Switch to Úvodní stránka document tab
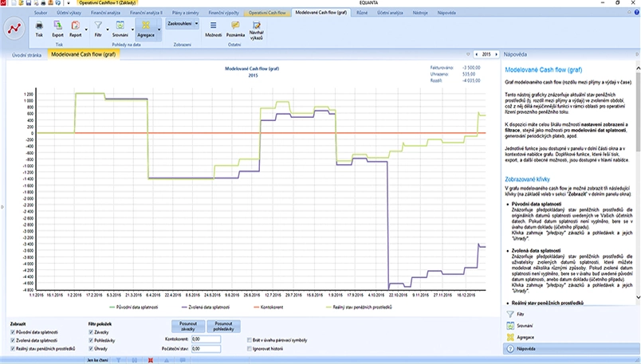 [26, 55]
